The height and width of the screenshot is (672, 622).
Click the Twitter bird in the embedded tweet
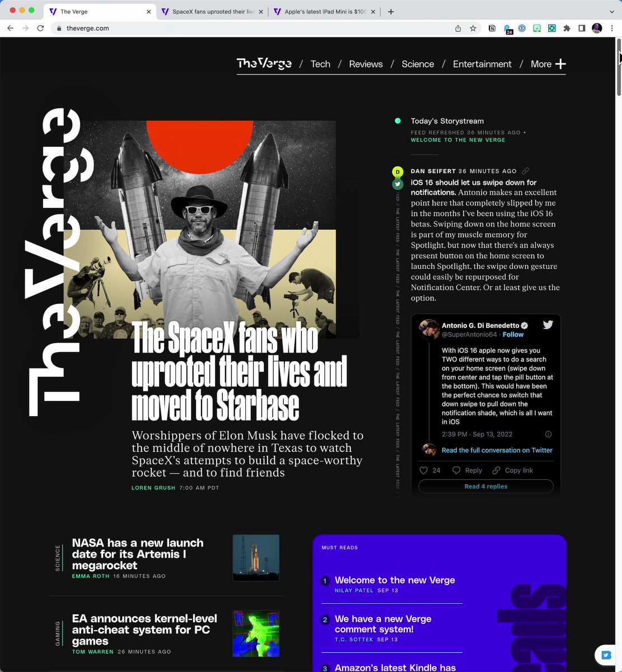[x=548, y=325]
